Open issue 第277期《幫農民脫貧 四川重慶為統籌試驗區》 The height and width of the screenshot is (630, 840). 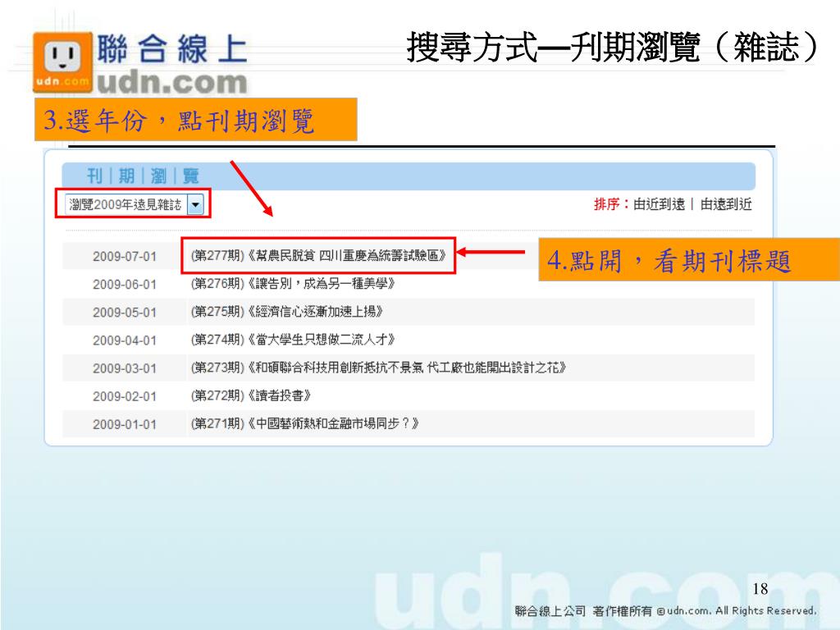[319, 256]
